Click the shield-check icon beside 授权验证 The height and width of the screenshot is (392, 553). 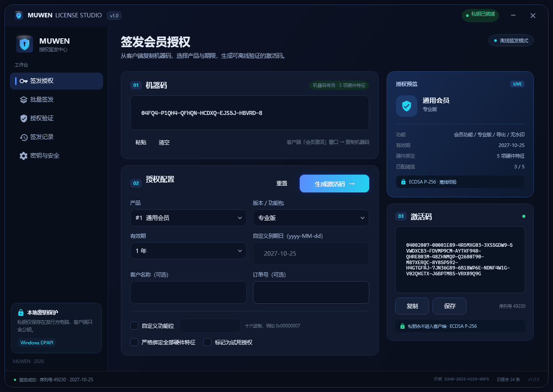(x=24, y=118)
